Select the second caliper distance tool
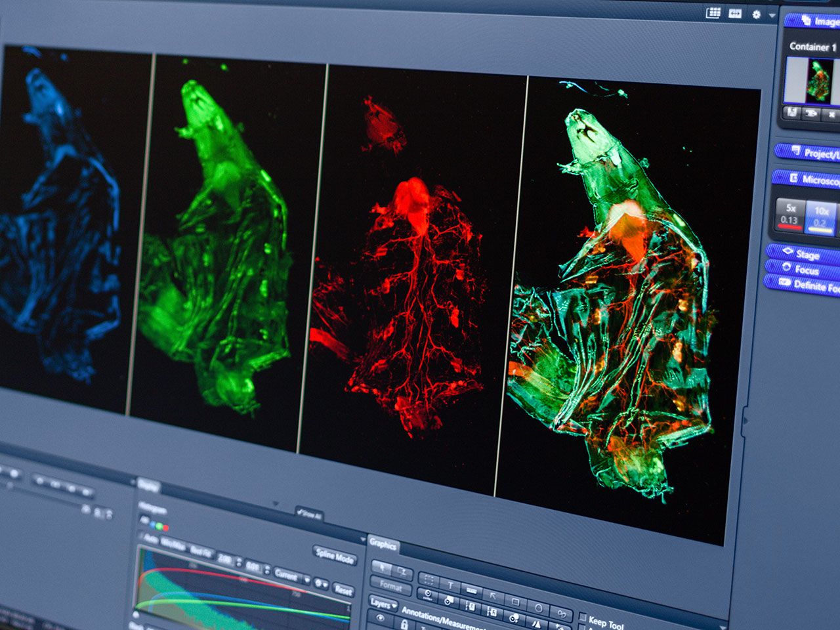This screenshot has width=840, height=630. [492, 612]
